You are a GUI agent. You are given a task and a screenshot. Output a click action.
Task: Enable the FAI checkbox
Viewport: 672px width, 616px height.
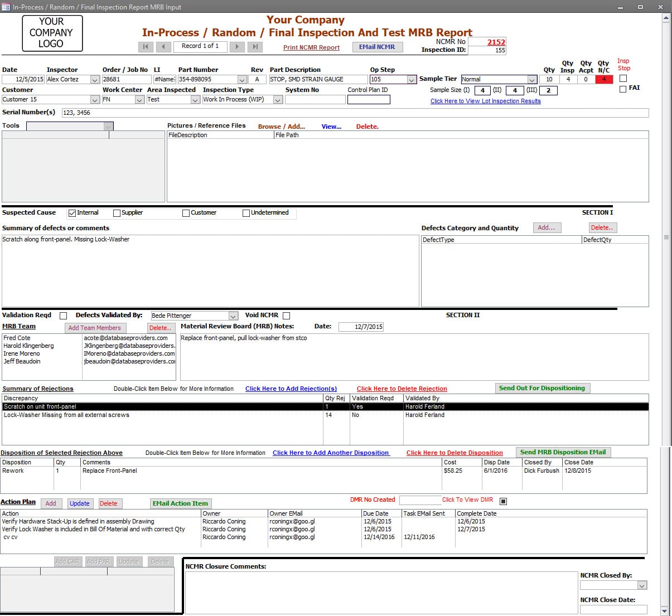tap(623, 89)
